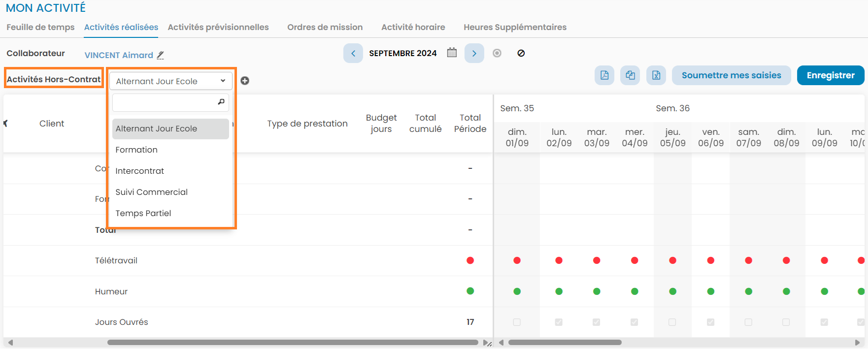
Task: Click the PDF export icon
Action: [x=604, y=75]
